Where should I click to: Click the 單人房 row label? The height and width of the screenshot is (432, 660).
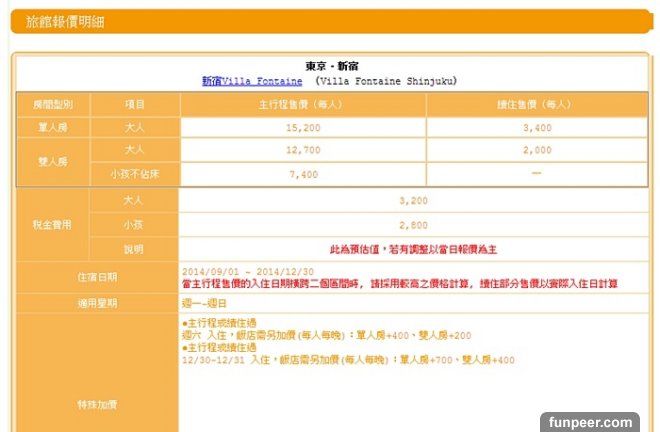(x=52, y=127)
